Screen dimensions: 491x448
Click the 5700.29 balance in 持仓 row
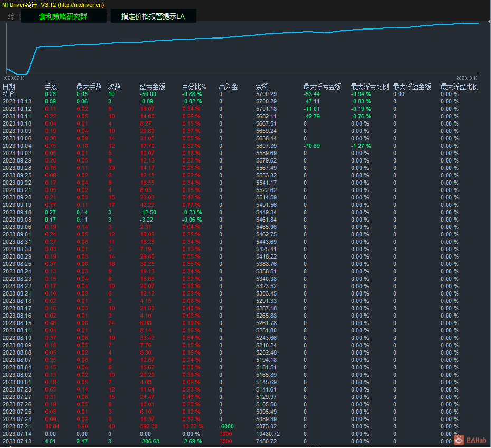(267, 94)
